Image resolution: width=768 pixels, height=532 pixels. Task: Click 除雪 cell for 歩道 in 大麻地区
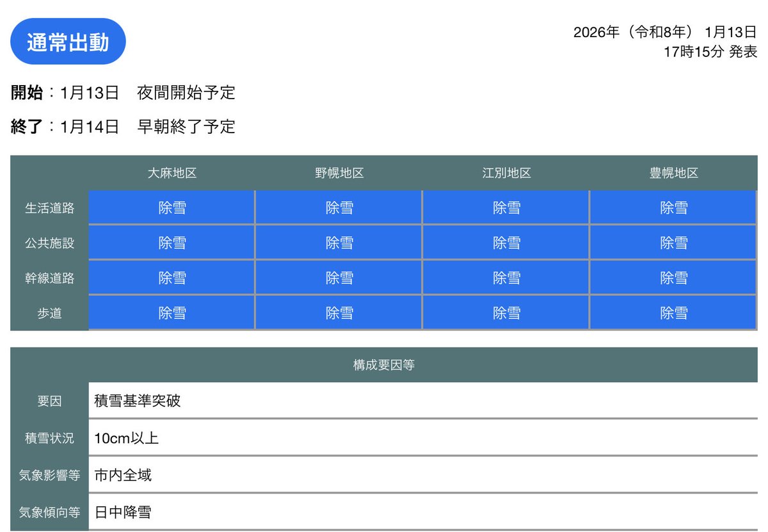click(x=172, y=313)
